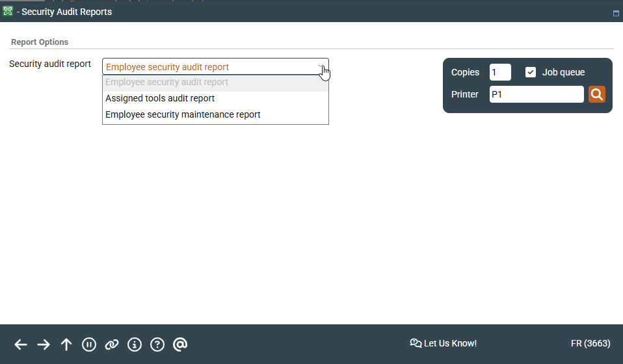Click the forward arrow icon
The width and height of the screenshot is (623, 364).
pyautogui.click(x=44, y=344)
